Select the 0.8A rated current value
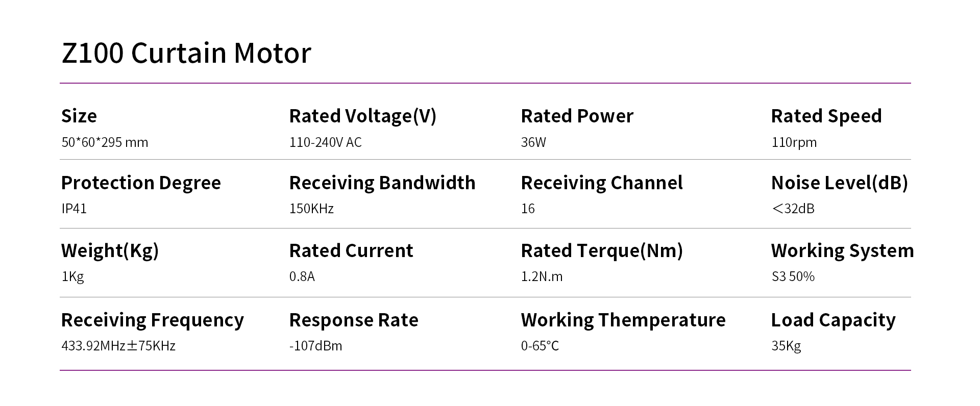 click(x=302, y=276)
